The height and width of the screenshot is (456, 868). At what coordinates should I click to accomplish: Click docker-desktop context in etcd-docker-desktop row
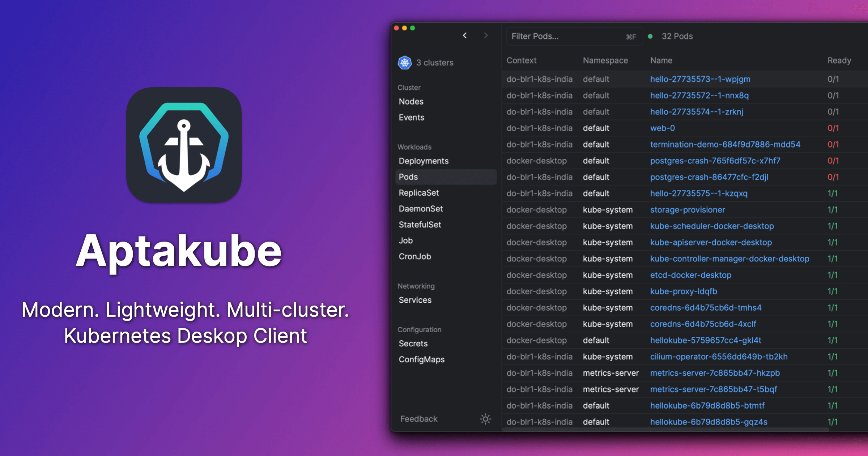[536, 275]
